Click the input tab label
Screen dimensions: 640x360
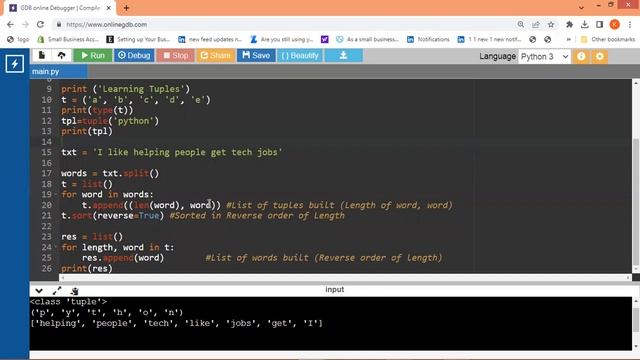pyautogui.click(x=334, y=289)
